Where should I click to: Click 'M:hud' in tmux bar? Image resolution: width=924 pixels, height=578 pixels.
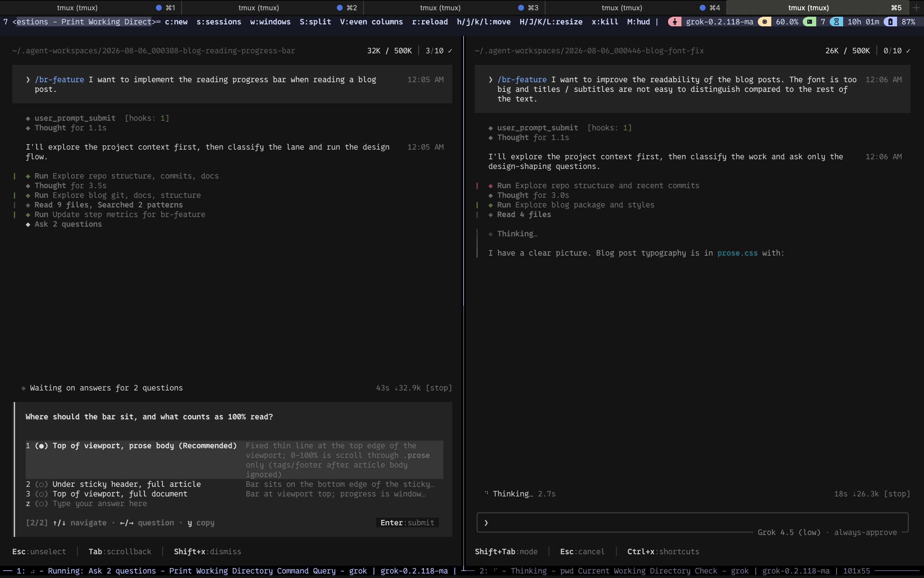click(x=638, y=22)
